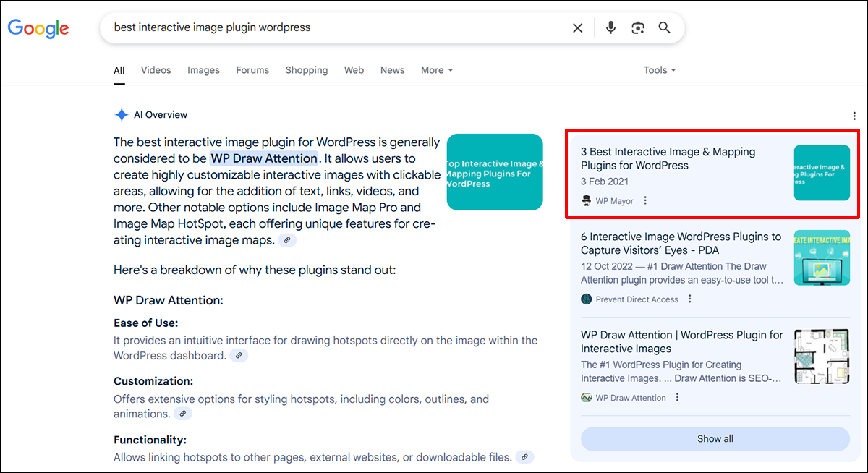Click the 'AI Overview' label

point(161,114)
